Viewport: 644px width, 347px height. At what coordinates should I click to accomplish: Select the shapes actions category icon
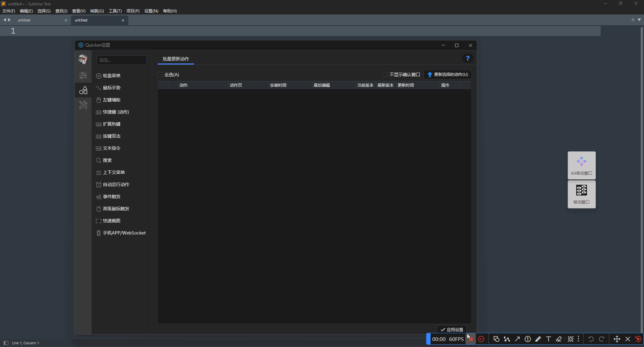83,90
